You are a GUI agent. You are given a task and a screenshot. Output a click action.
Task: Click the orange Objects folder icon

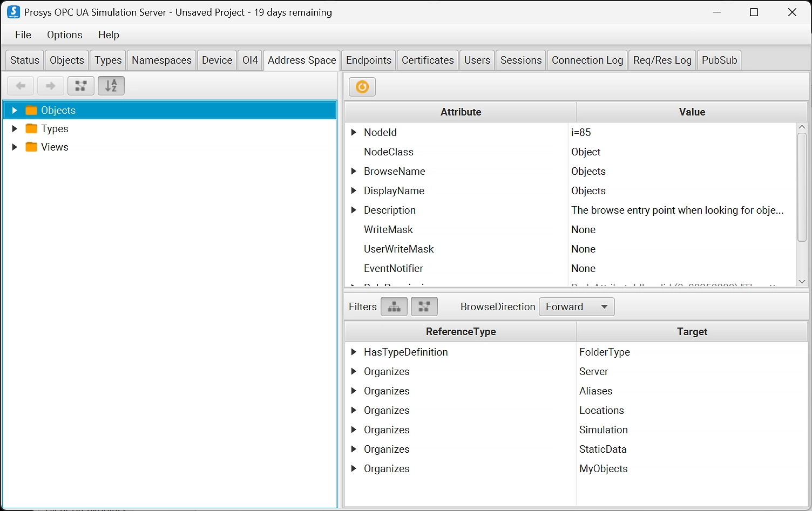click(x=31, y=111)
